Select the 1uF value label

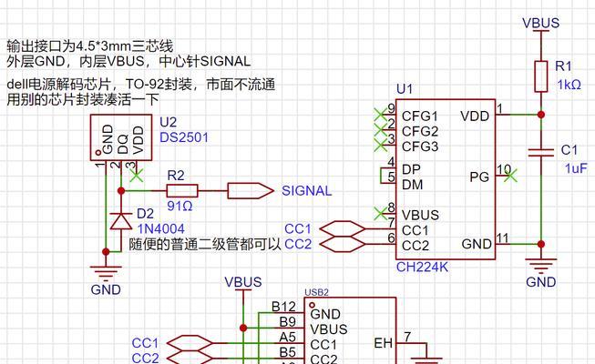pos(576,168)
